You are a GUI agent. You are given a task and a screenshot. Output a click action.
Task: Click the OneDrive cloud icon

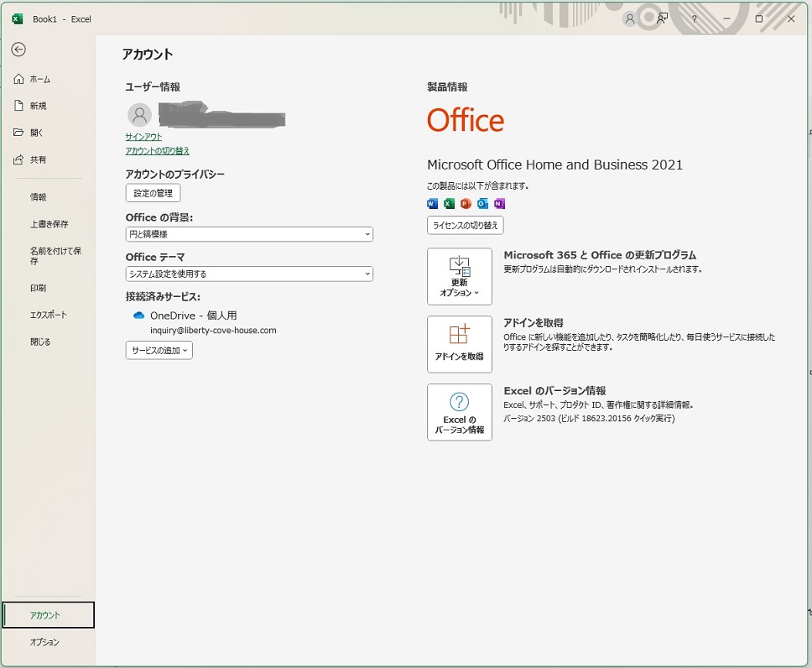[x=138, y=315]
